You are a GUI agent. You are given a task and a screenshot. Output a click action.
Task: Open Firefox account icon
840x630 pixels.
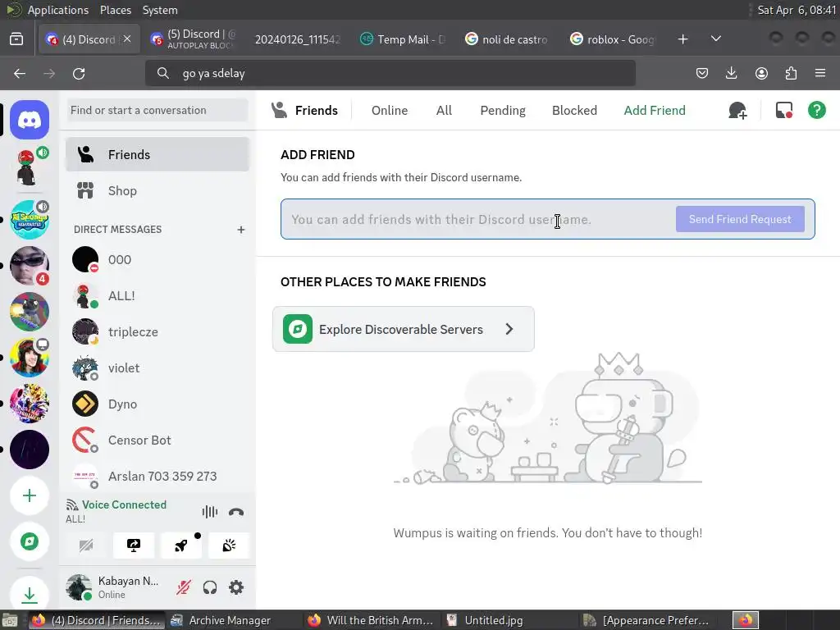point(761,73)
